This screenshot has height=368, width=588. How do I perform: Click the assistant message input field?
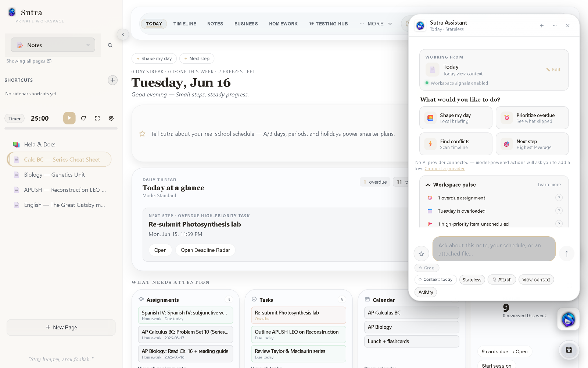pyautogui.click(x=494, y=249)
